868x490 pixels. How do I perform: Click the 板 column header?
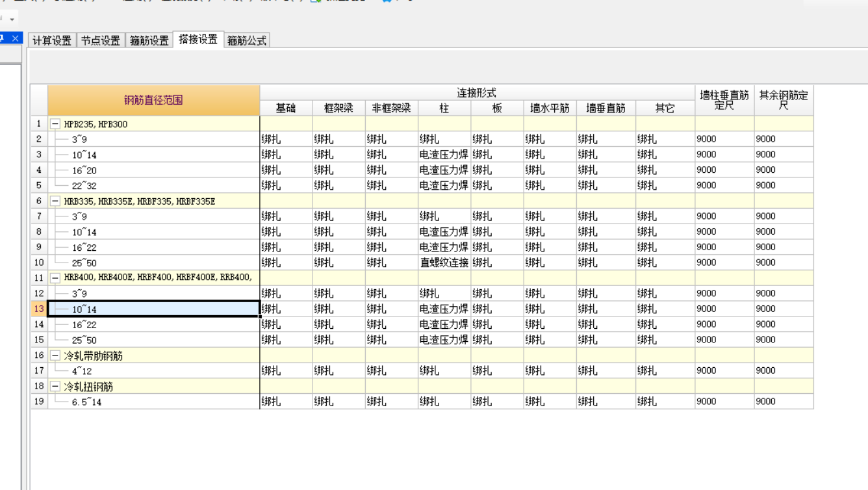(497, 108)
